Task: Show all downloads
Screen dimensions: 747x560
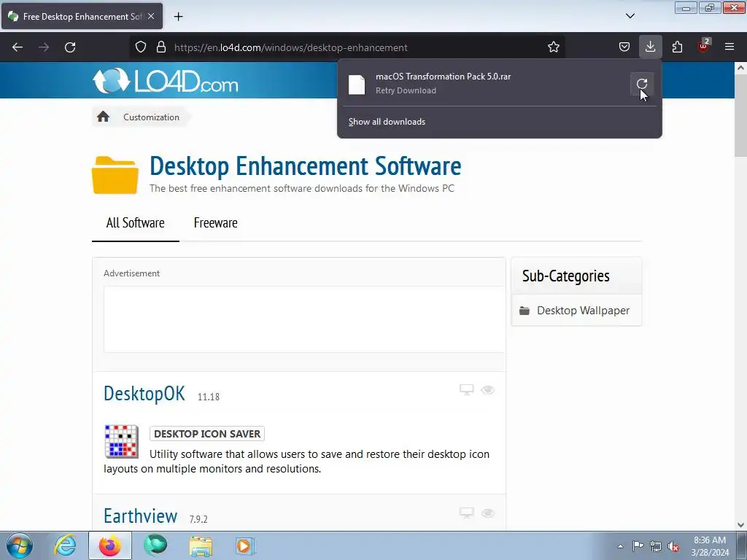Action: click(x=387, y=122)
